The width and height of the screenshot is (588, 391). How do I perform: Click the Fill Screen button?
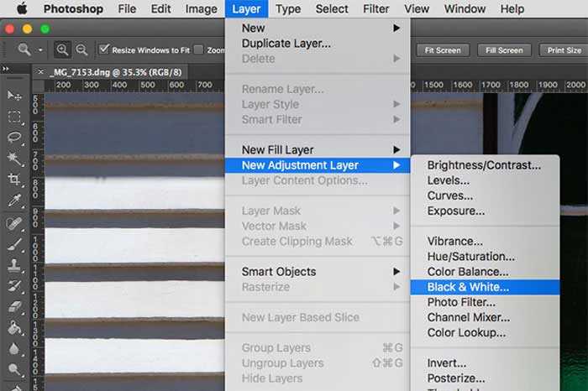(504, 50)
